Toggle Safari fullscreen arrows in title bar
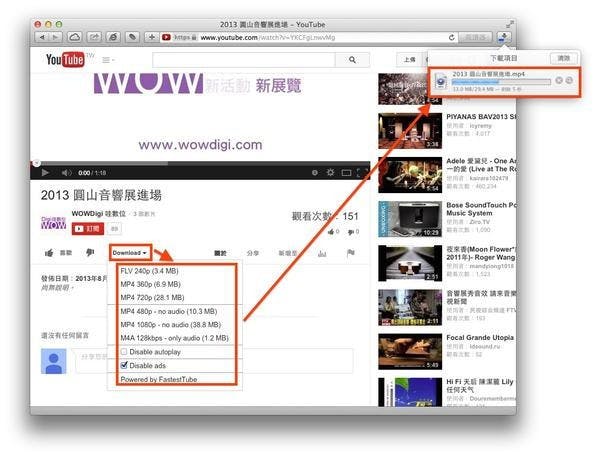Screen dimensions: 600x457 pos(509,24)
